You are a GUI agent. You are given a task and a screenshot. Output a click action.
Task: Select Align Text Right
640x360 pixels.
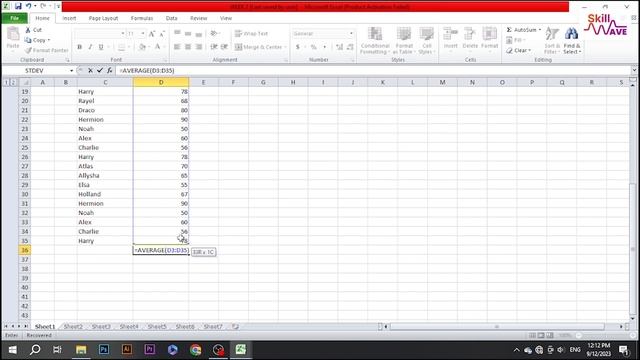pos(199,47)
